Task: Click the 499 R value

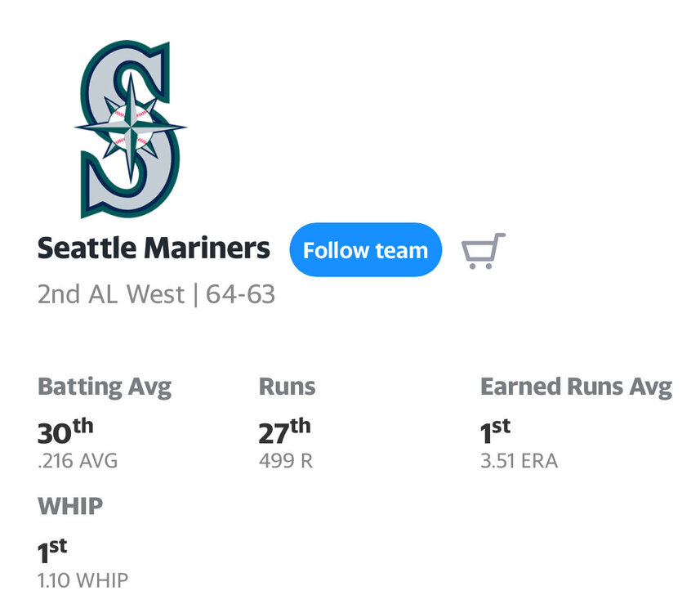Action: pyautogui.click(x=285, y=461)
